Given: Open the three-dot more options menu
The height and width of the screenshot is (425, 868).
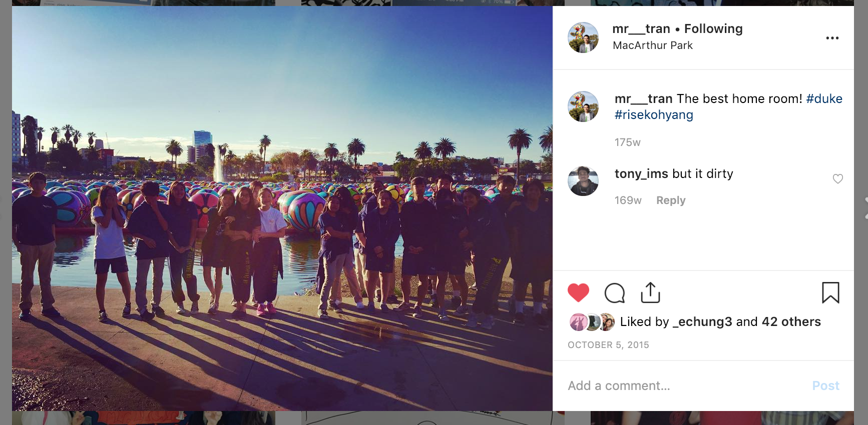Looking at the screenshot, I should tap(832, 38).
